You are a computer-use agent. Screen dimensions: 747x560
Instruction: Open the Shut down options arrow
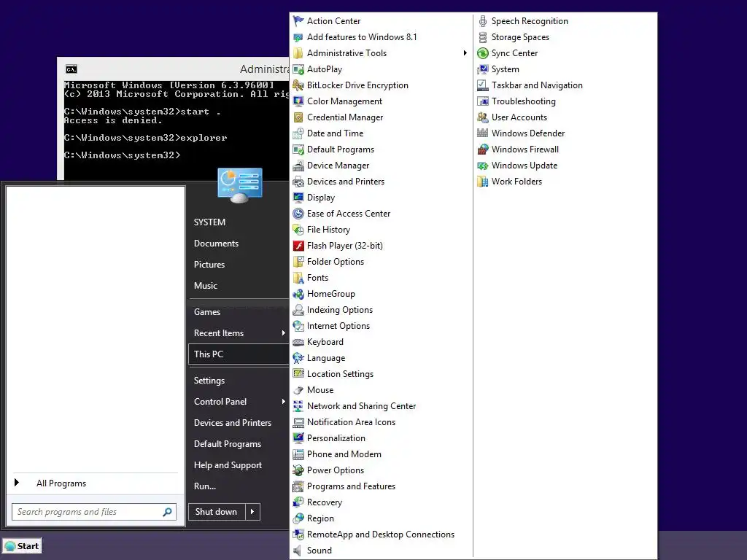[252, 512]
